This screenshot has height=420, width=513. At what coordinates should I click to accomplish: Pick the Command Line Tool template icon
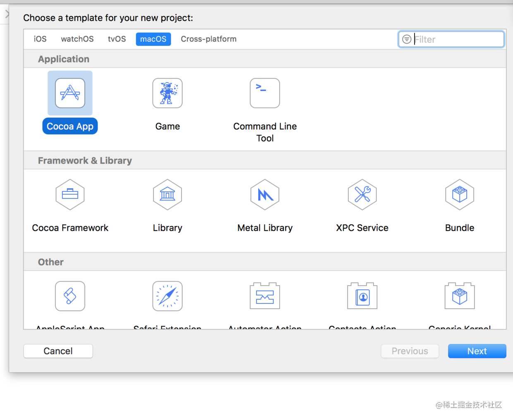click(265, 93)
